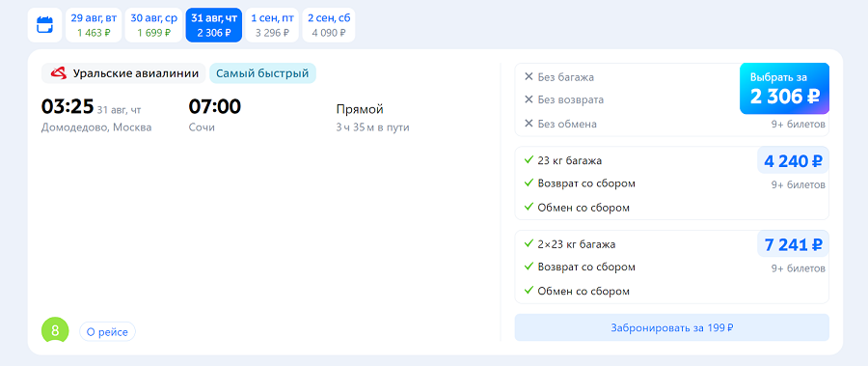Click the Сочи destination label

pos(202,127)
